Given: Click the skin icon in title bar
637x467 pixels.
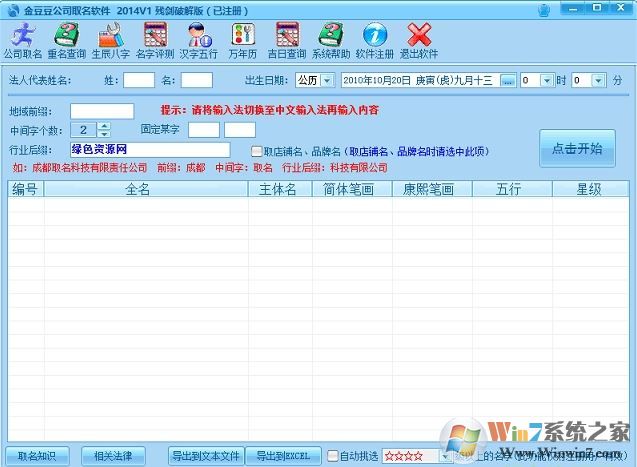Looking at the screenshot, I should 544,10.
